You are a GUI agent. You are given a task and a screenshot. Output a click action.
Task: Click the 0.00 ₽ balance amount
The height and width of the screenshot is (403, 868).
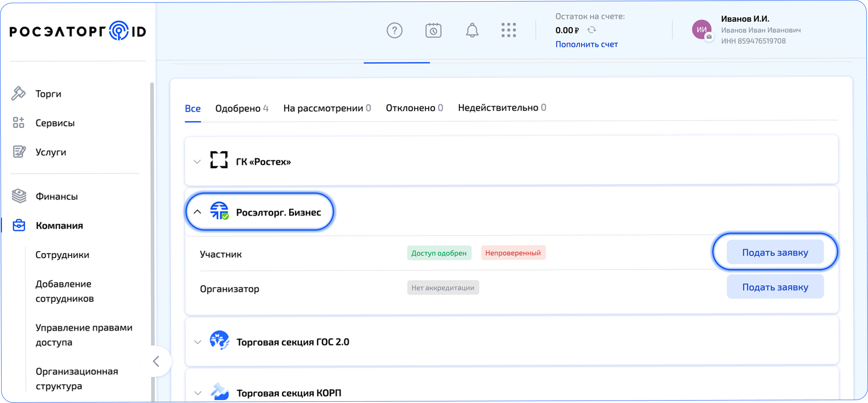[567, 30]
